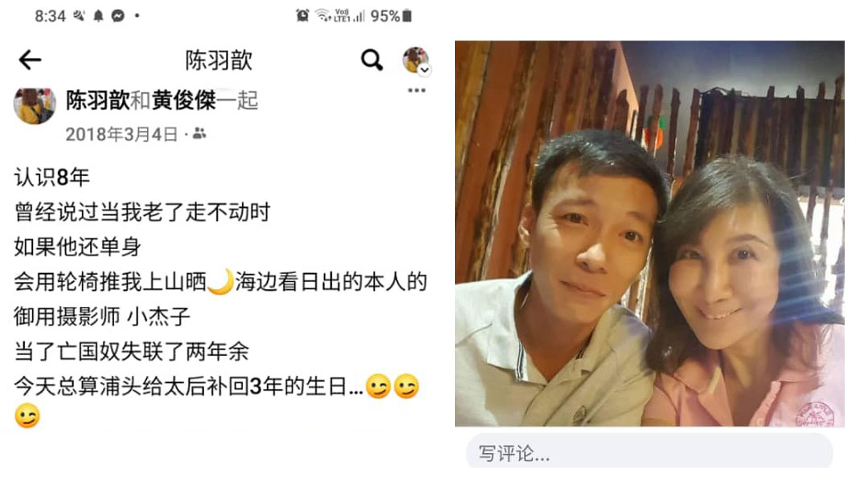Open the three-dot post options menu

coord(417,90)
